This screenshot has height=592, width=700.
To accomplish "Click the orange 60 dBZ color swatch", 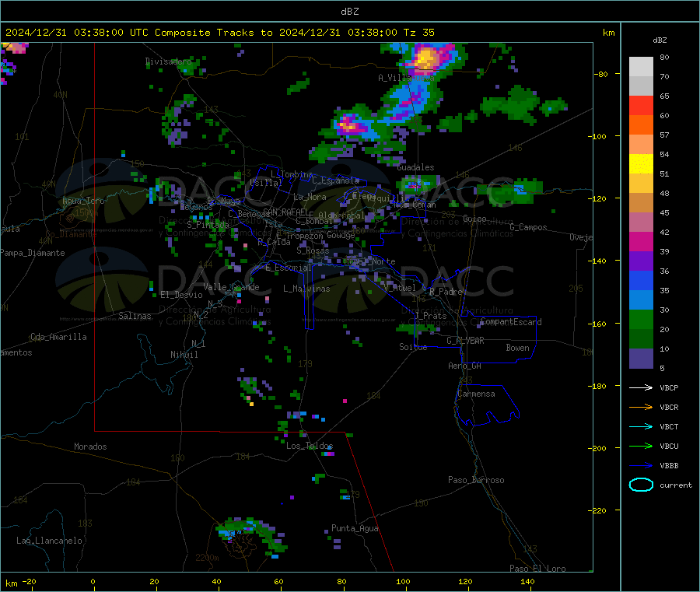I will [x=641, y=125].
